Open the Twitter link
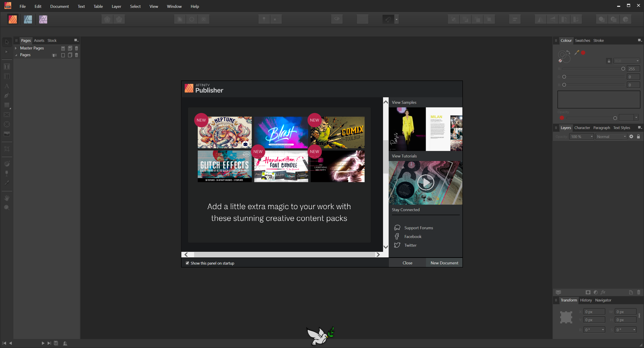This screenshot has height=348, width=644. coord(410,245)
